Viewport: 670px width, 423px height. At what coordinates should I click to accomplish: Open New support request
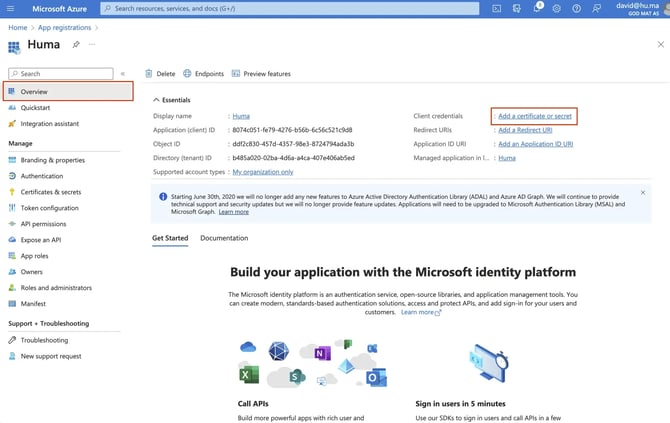click(50, 356)
